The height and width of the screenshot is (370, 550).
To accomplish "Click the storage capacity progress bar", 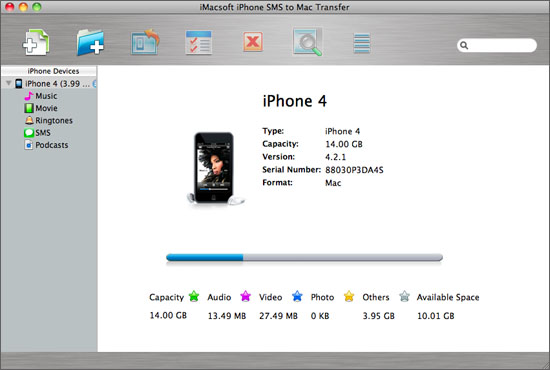I will (304, 258).
